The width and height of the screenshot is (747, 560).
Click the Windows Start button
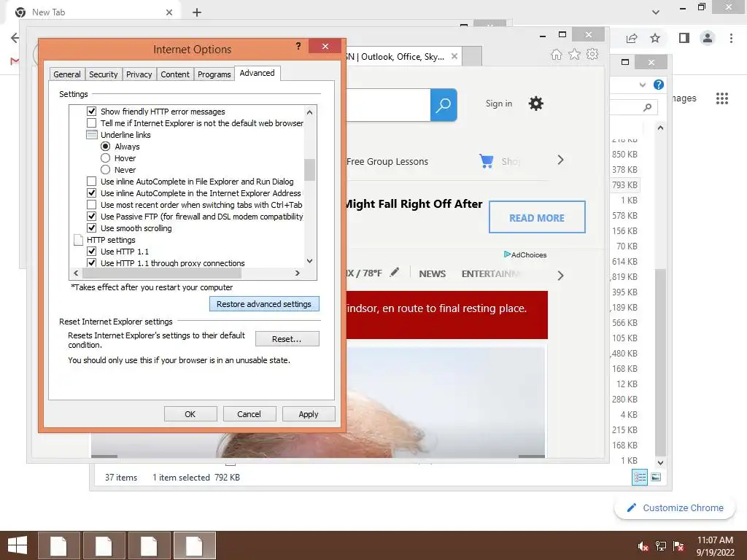[18, 545]
